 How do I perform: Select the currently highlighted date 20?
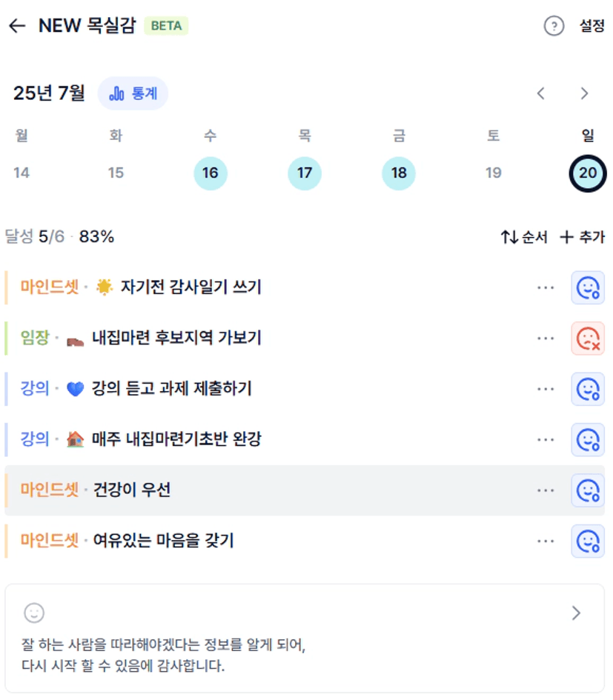pos(588,173)
